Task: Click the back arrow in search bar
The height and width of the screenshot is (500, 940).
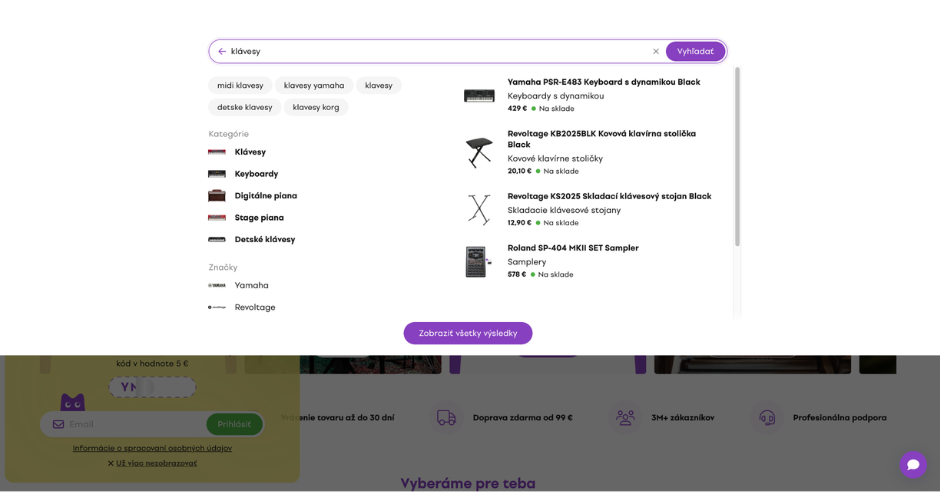Action: click(222, 51)
